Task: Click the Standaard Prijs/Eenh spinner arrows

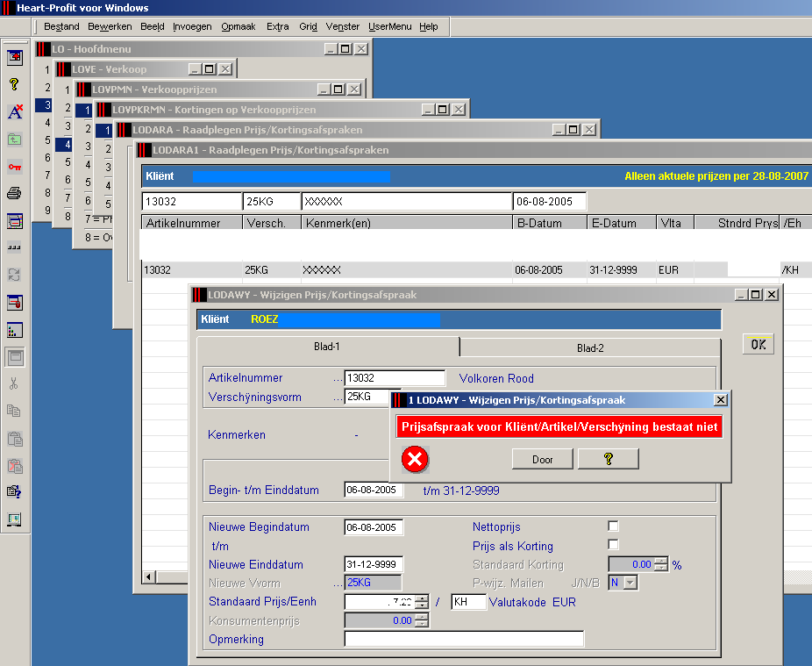Action: 423,602
